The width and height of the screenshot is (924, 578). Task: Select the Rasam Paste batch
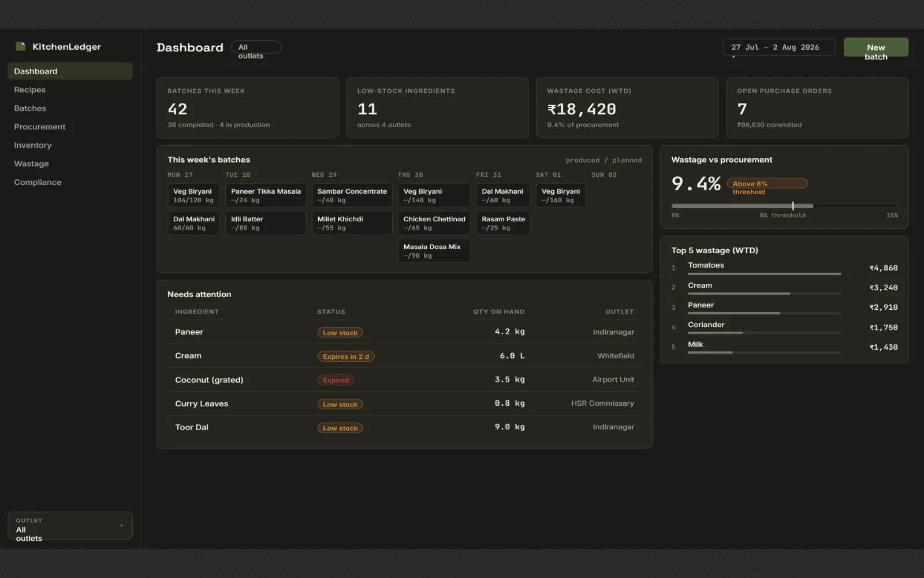click(503, 223)
